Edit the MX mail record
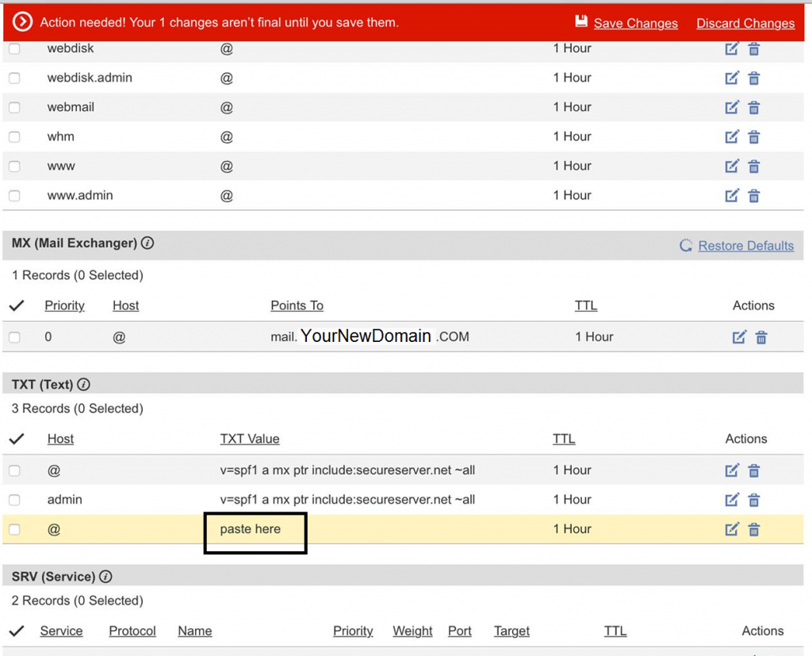 (740, 337)
